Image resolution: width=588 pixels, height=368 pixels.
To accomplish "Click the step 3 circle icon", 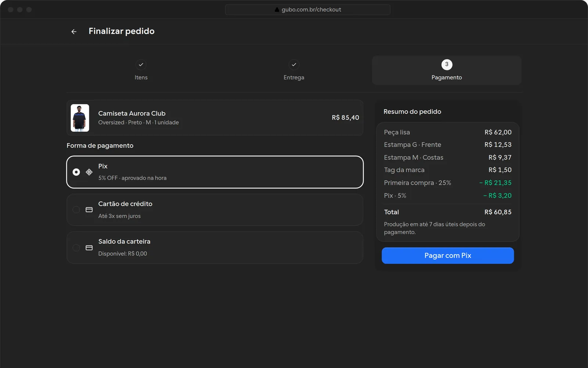I will click(447, 65).
